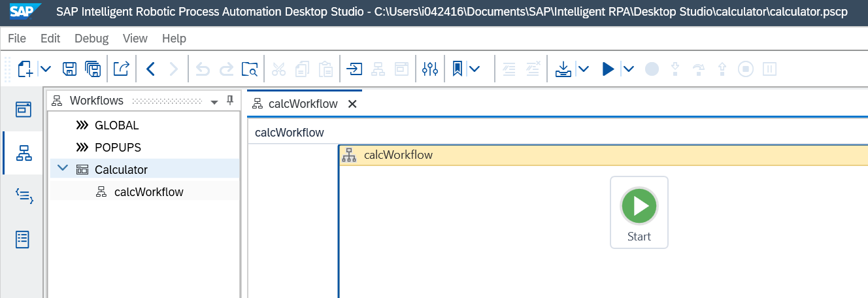This screenshot has height=298, width=868.
Task: Click the SAP logo in title bar
Action: click(x=25, y=12)
